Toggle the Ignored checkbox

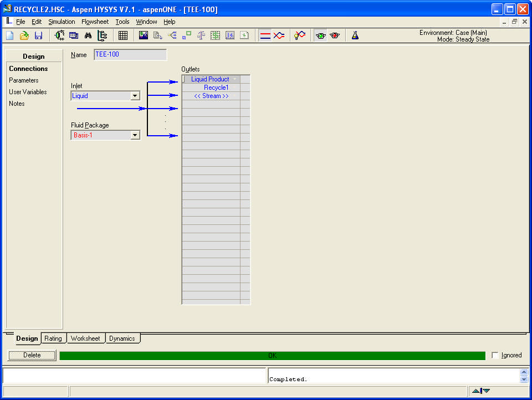(495, 355)
